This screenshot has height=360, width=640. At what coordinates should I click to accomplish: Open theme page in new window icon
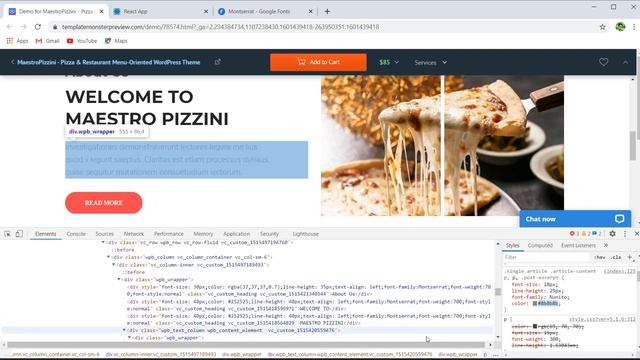(218, 62)
